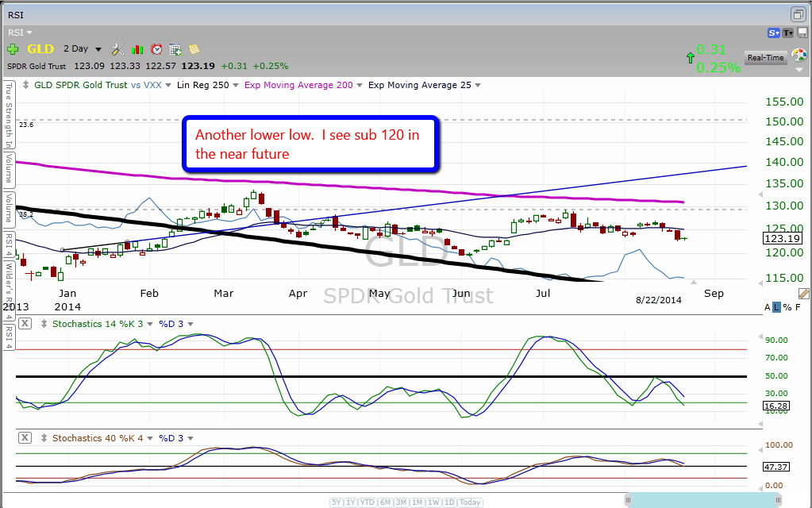The height and width of the screenshot is (508, 812).
Task: Open the RSI layout menu
Action: pos(20,33)
